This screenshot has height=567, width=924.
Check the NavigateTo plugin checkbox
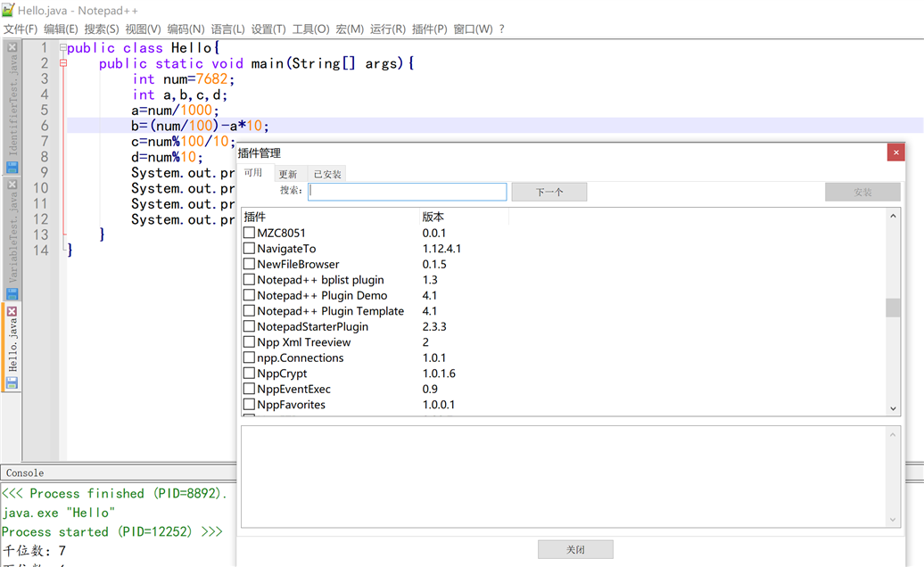coord(249,248)
